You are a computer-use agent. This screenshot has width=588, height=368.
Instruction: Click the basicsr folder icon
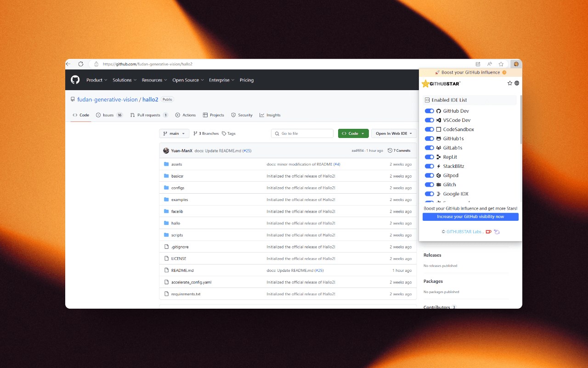click(x=166, y=176)
